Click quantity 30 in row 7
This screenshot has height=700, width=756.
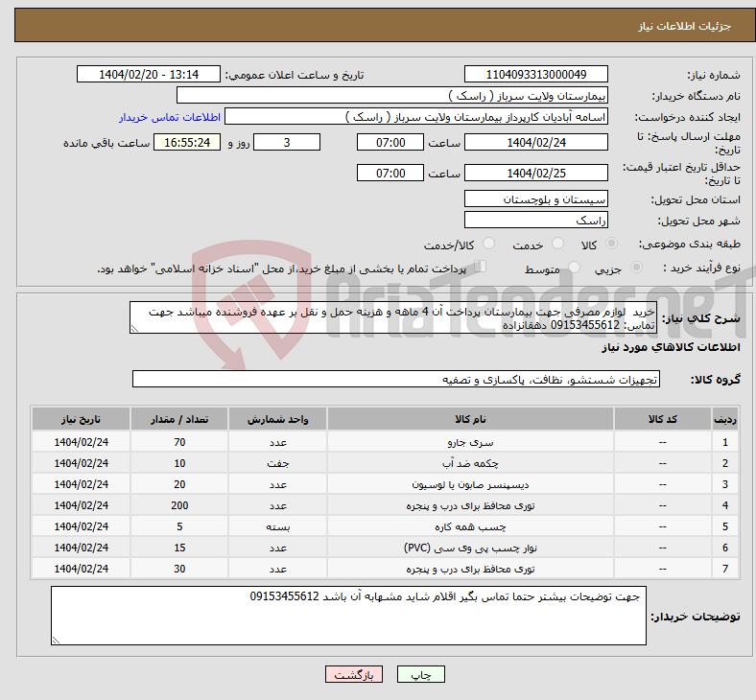tap(179, 569)
